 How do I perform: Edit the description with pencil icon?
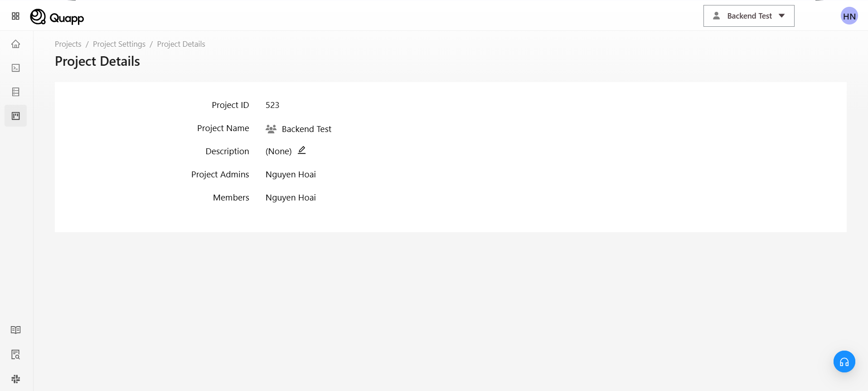pos(302,151)
